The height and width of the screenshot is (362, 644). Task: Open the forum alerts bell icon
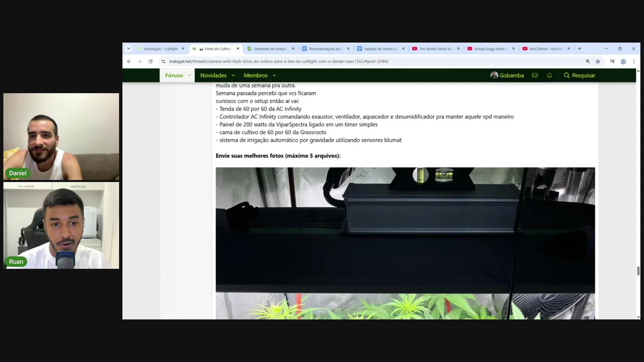pyautogui.click(x=549, y=75)
